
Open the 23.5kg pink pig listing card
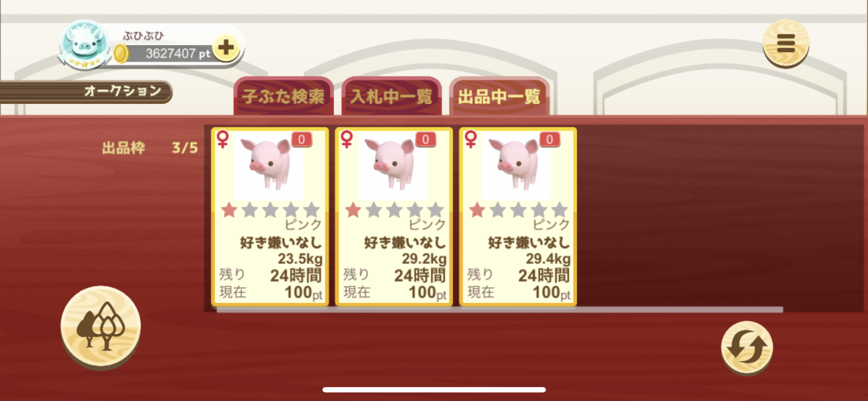click(x=270, y=216)
